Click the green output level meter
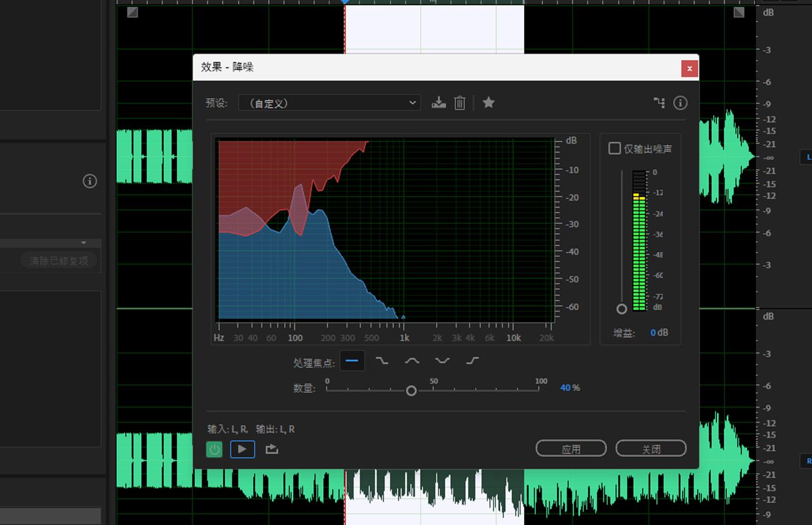The width and height of the screenshot is (812, 525). (x=639, y=241)
